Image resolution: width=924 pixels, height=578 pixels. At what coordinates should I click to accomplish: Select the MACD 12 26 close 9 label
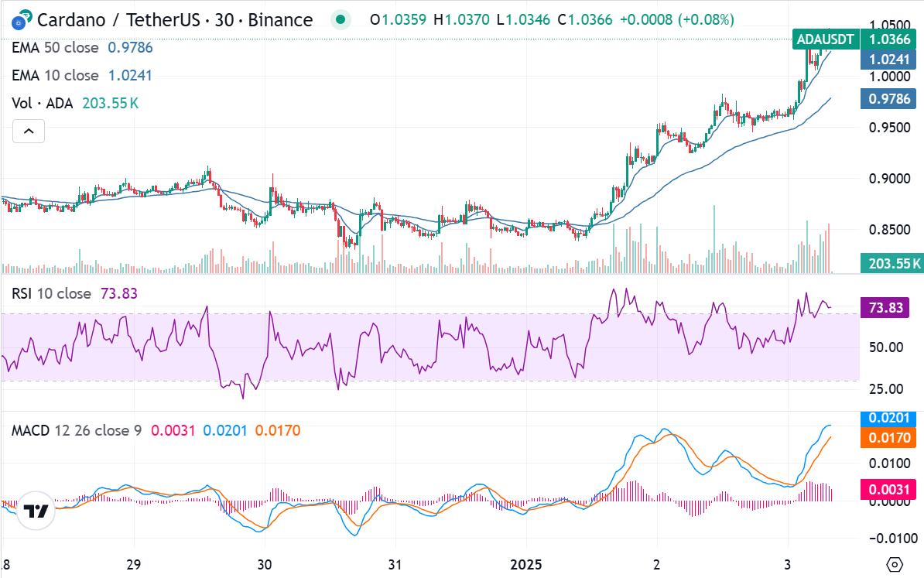77,431
